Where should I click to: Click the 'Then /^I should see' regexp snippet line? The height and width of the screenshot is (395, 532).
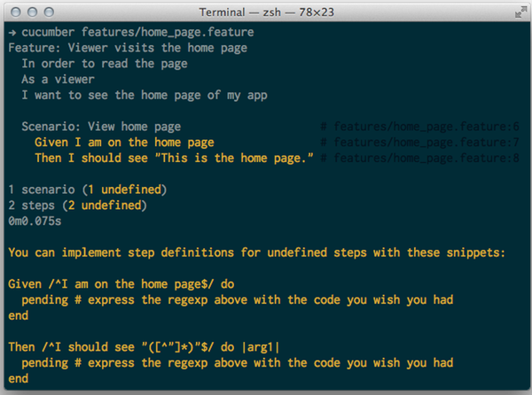point(144,347)
